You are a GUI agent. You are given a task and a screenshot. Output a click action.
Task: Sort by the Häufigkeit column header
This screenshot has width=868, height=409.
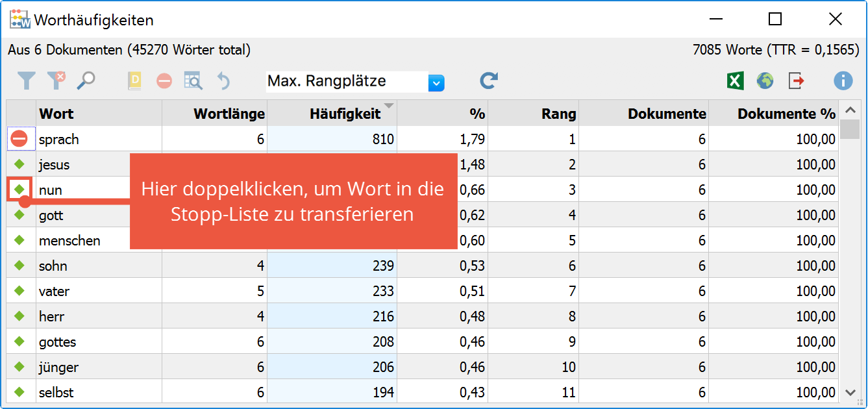332,113
